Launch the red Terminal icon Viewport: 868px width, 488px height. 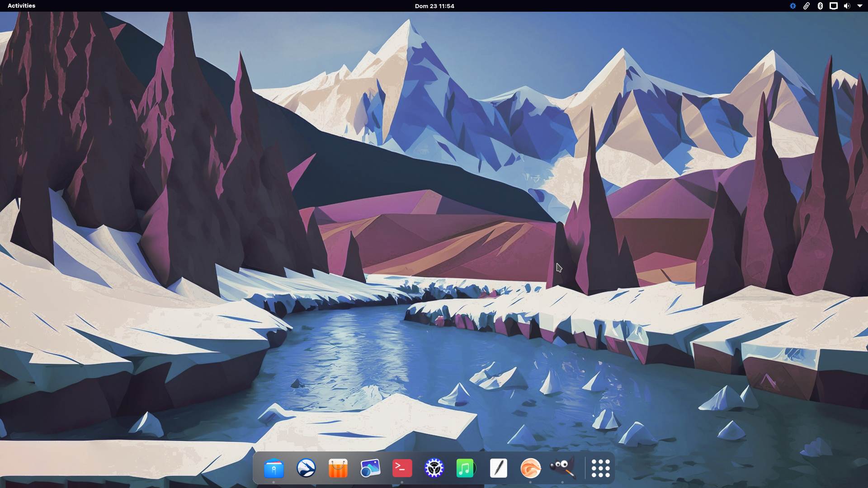click(x=402, y=468)
